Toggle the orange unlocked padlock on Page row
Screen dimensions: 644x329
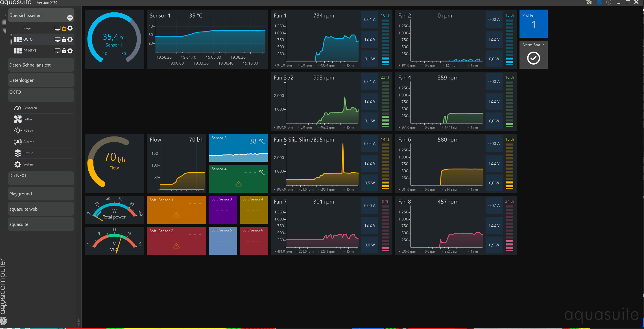click(64, 28)
